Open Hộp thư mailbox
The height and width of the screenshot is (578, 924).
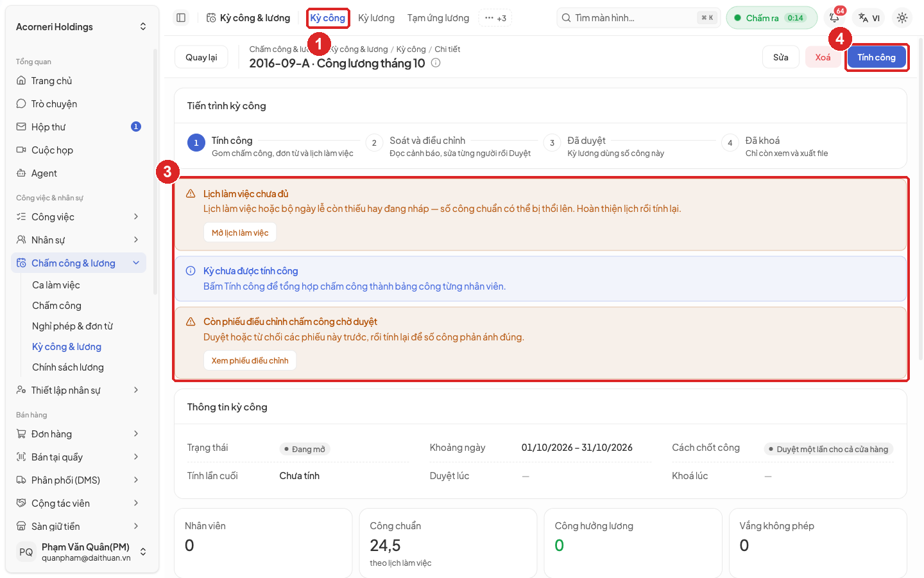[x=79, y=127]
